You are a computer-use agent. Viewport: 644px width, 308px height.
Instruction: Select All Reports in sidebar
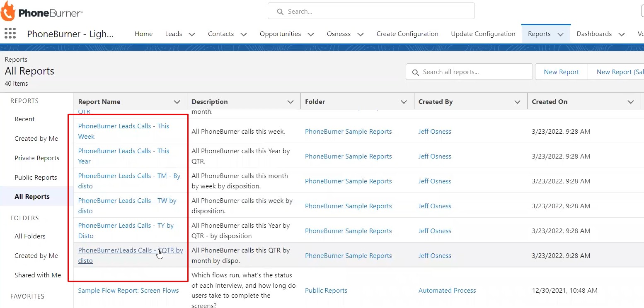pos(32,197)
